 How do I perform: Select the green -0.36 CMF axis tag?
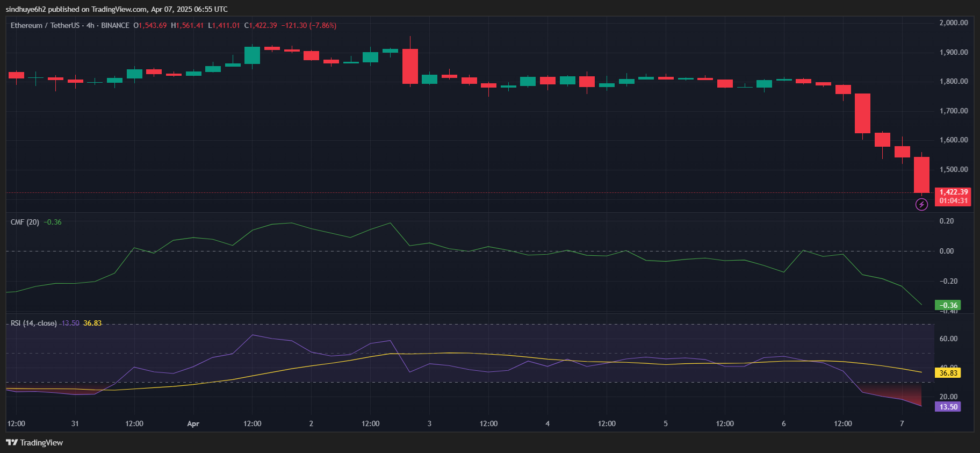948,305
